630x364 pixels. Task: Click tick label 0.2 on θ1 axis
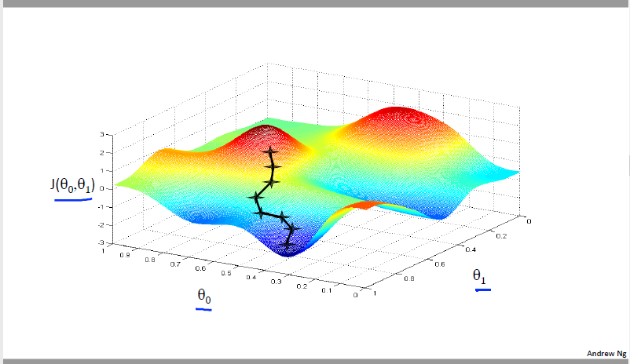(x=501, y=236)
